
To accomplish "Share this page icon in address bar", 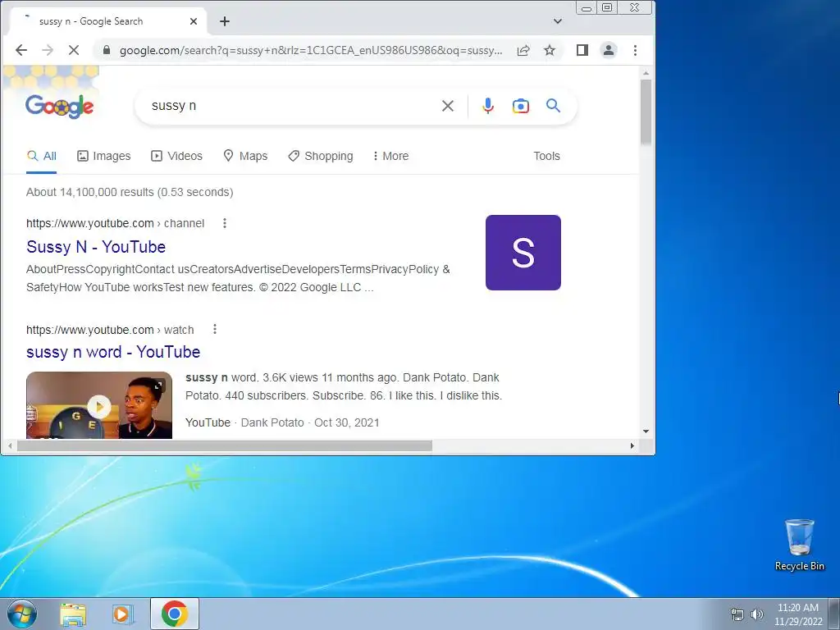I will (523, 50).
